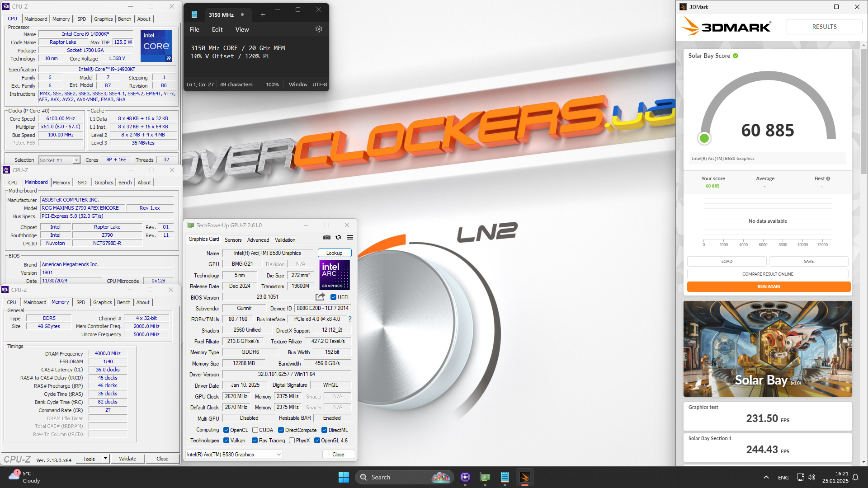Screen dimensions: 868x488
Task: Toggle the OpenGL 4.6 checkbox
Action: [x=317, y=441]
